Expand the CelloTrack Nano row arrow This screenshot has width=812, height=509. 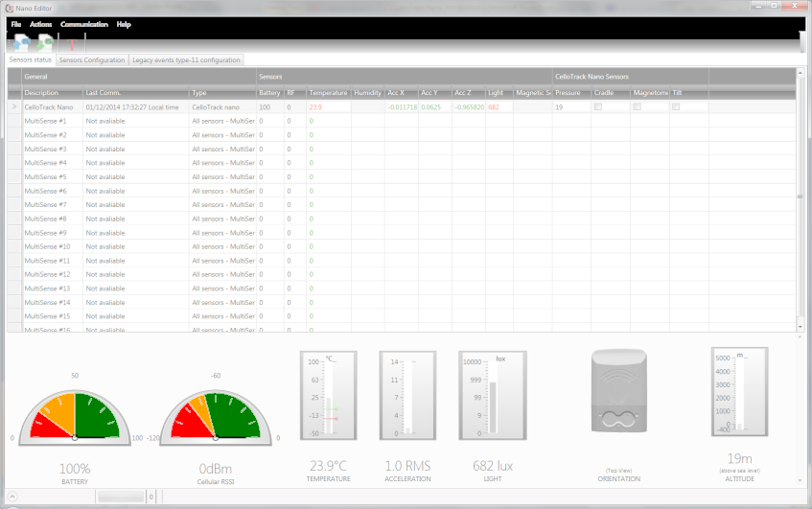[x=14, y=106]
